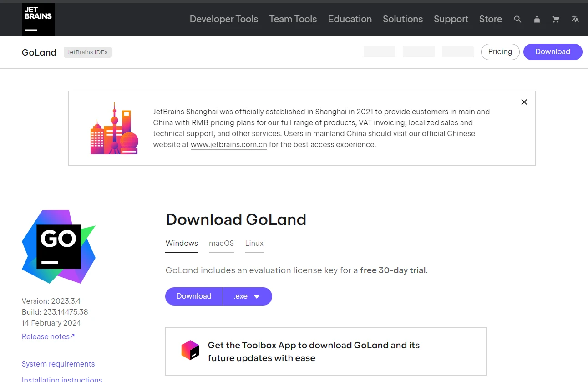Click the Toolbox App cube icon
The image size is (588, 382).
coord(190,350)
